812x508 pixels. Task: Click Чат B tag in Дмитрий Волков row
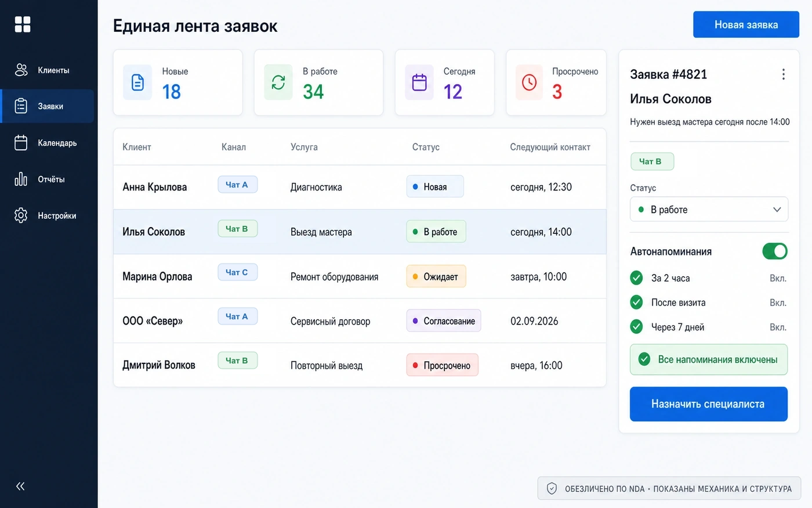[238, 361]
